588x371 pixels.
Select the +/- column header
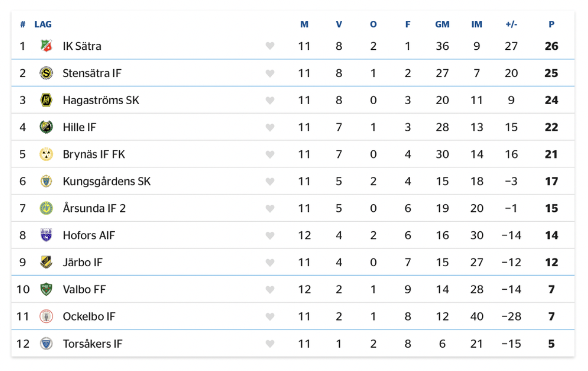click(511, 24)
